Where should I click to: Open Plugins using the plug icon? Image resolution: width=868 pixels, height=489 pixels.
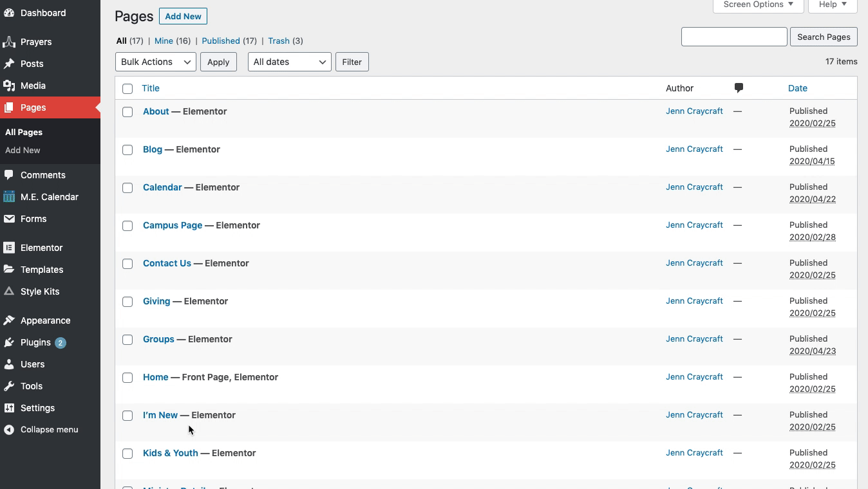(x=9, y=342)
